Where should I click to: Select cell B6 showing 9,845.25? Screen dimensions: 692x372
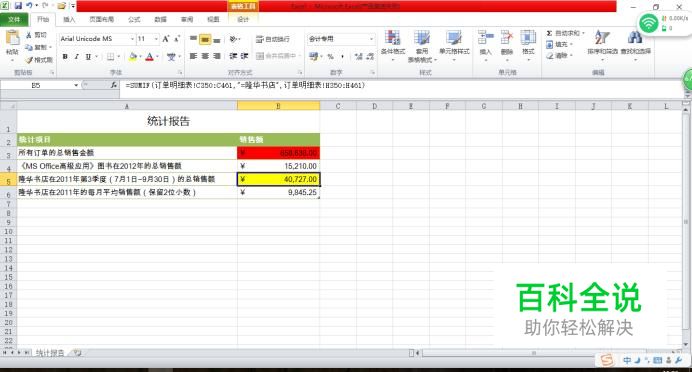tap(278, 192)
